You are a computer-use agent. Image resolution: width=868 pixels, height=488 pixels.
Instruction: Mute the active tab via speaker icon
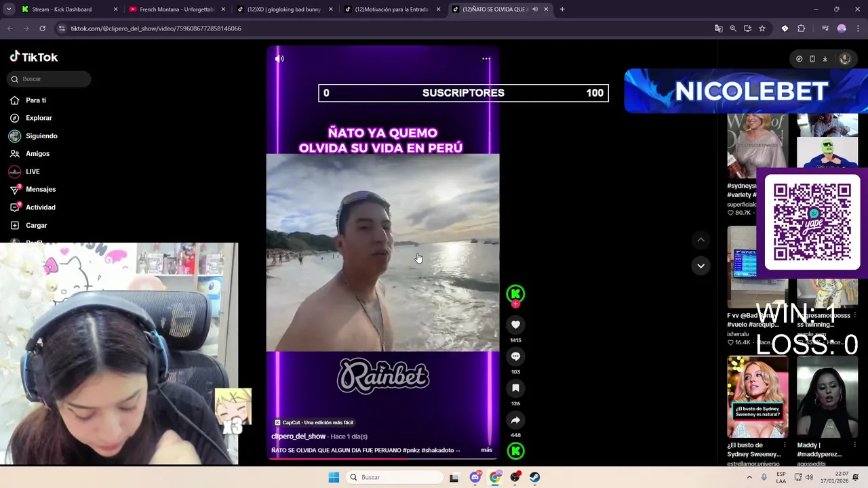pos(535,9)
